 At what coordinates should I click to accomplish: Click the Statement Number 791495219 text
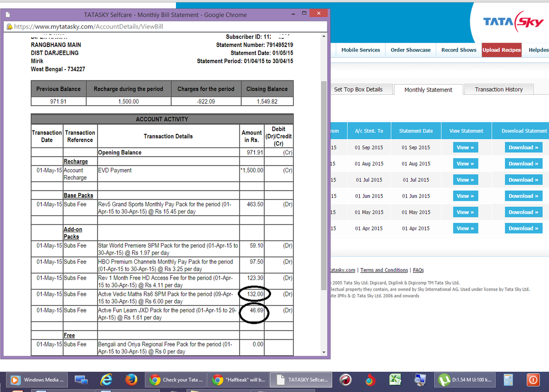coord(254,45)
